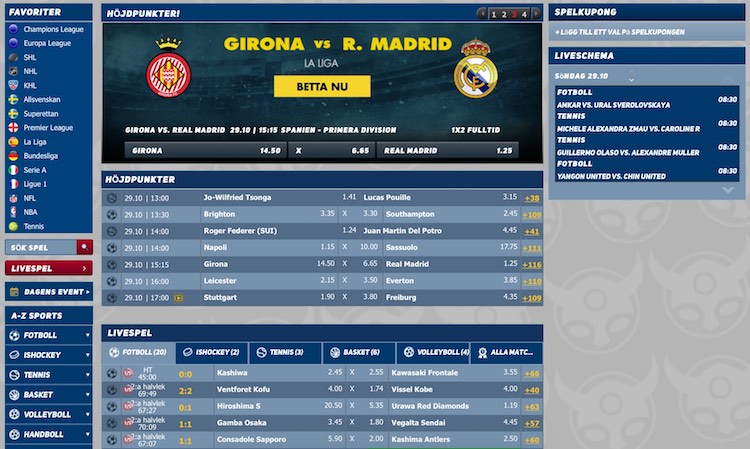The width and height of the screenshot is (750, 449).
Task: Click the Real Madrid club crest
Action: [475, 68]
